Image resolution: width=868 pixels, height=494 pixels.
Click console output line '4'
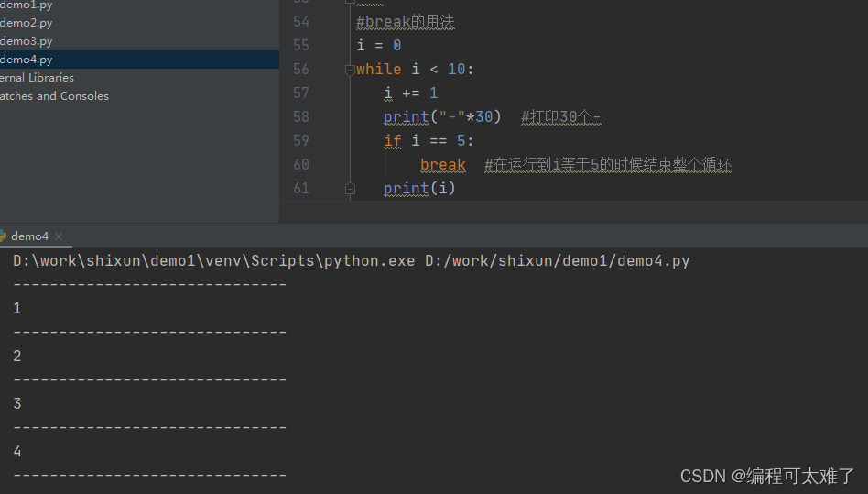click(x=17, y=451)
